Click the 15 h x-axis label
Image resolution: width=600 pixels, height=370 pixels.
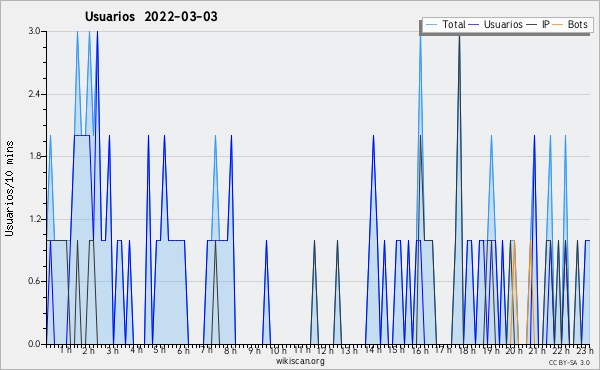(x=396, y=350)
